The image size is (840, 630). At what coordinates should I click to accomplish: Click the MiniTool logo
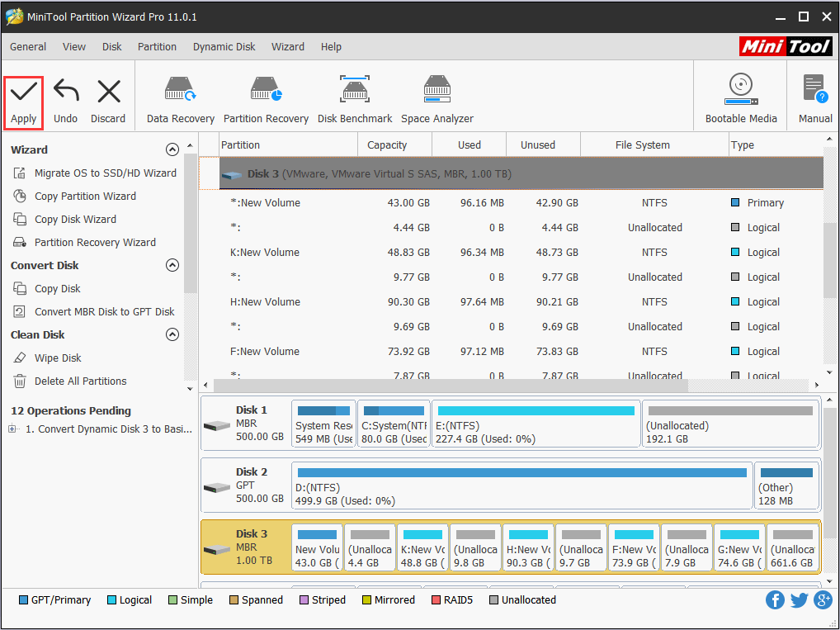click(786, 46)
